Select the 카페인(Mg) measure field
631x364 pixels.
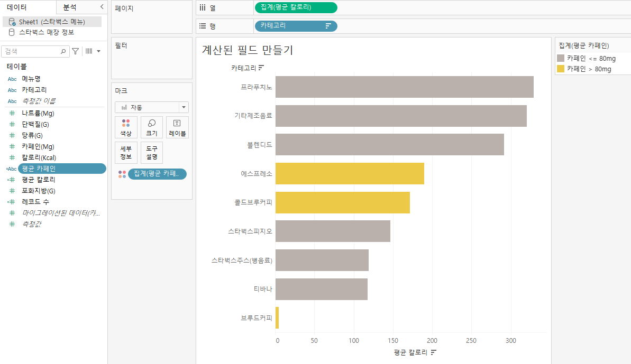[x=38, y=147]
